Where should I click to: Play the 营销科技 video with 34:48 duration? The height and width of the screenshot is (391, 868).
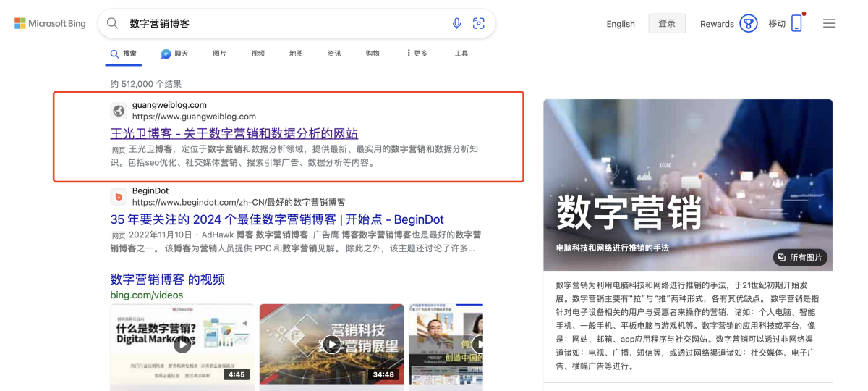pyautogui.click(x=331, y=344)
